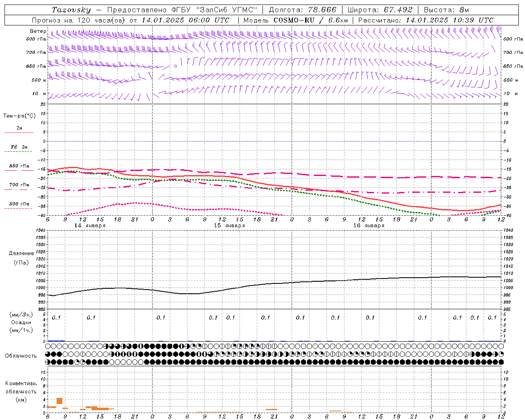Click the 15 января date label
This screenshot has width=525, height=420.
[x=229, y=226]
